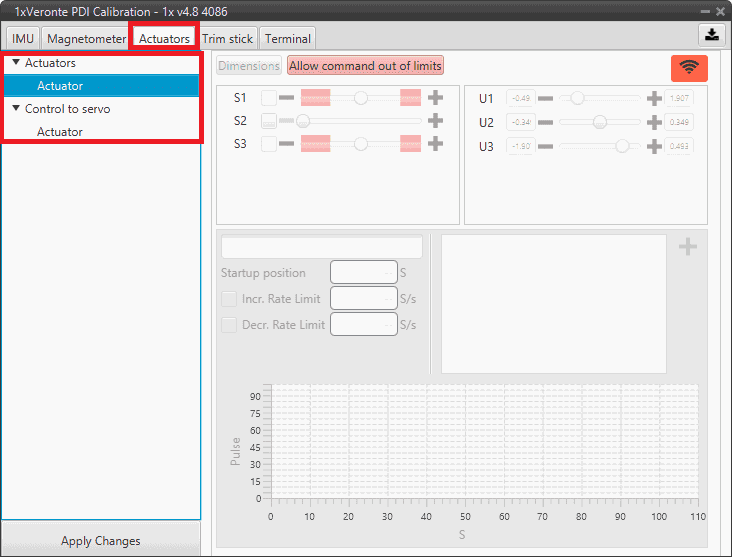732x557 pixels.
Task: Click the plus icon for U2
Action: (x=654, y=122)
